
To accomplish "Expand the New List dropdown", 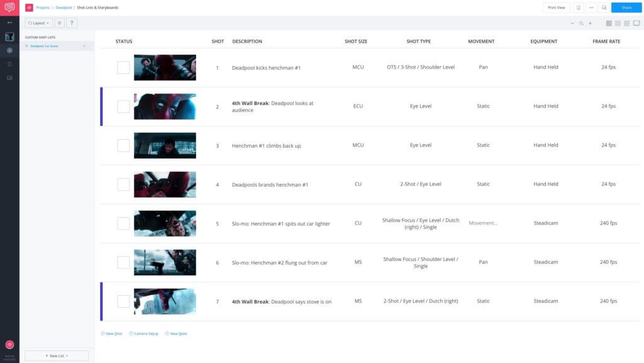I will pyautogui.click(x=57, y=355).
